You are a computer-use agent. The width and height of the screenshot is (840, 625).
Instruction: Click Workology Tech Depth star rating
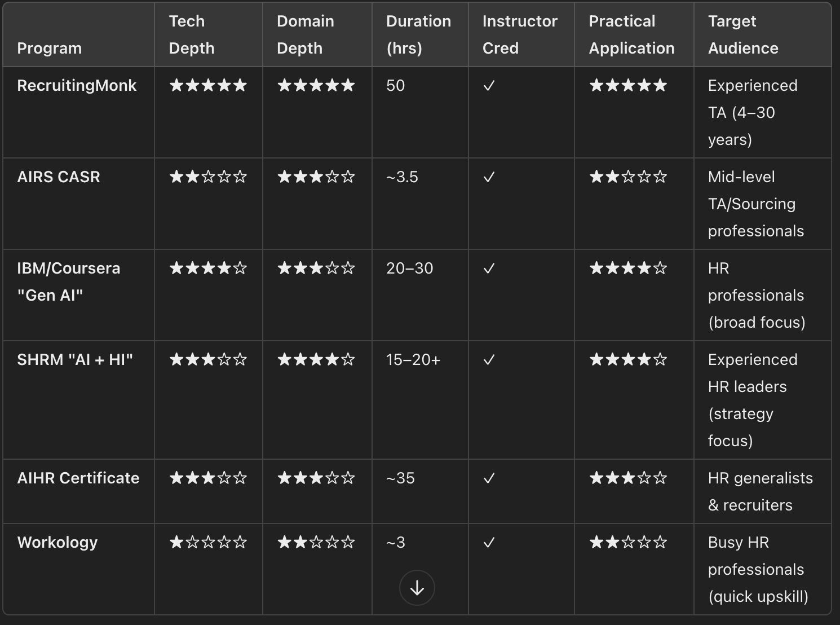click(208, 543)
